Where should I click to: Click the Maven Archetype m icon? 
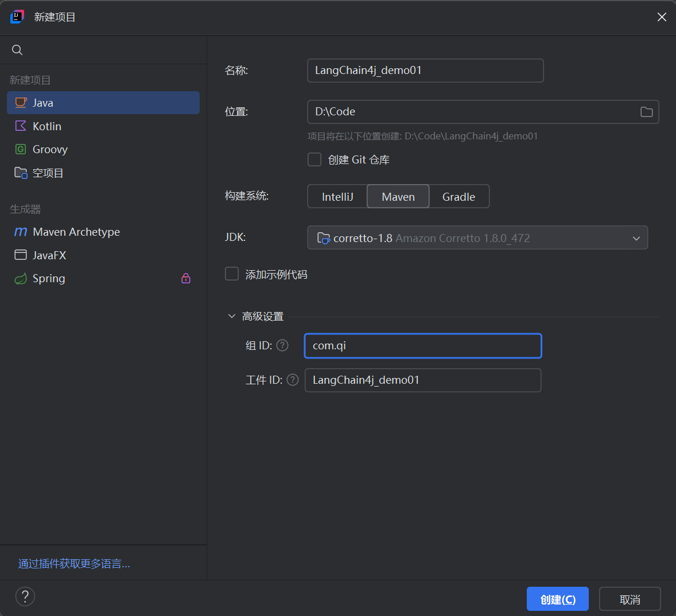[x=21, y=232]
